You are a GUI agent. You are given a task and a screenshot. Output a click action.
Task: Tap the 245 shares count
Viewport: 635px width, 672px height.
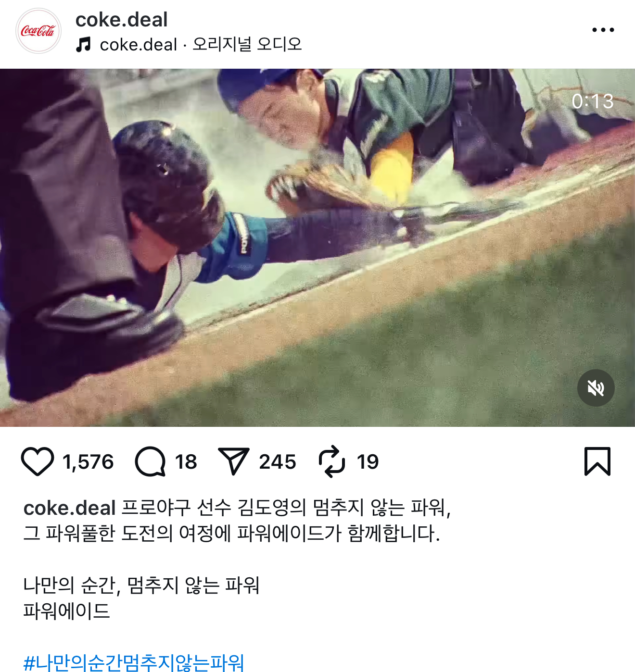pos(278,462)
